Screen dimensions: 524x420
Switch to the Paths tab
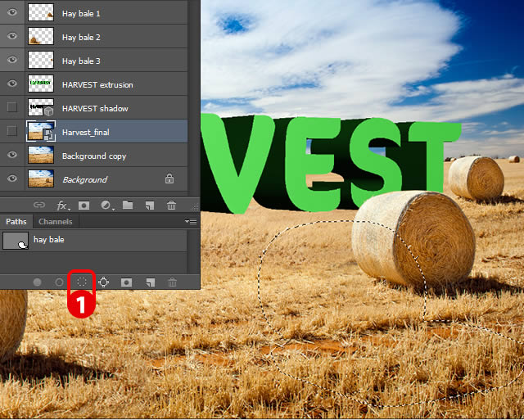pyautogui.click(x=16, y=222)
